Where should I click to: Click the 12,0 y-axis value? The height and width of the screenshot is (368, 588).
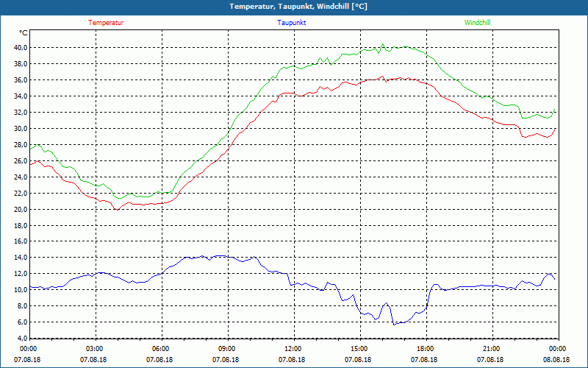tap(21, 274)
